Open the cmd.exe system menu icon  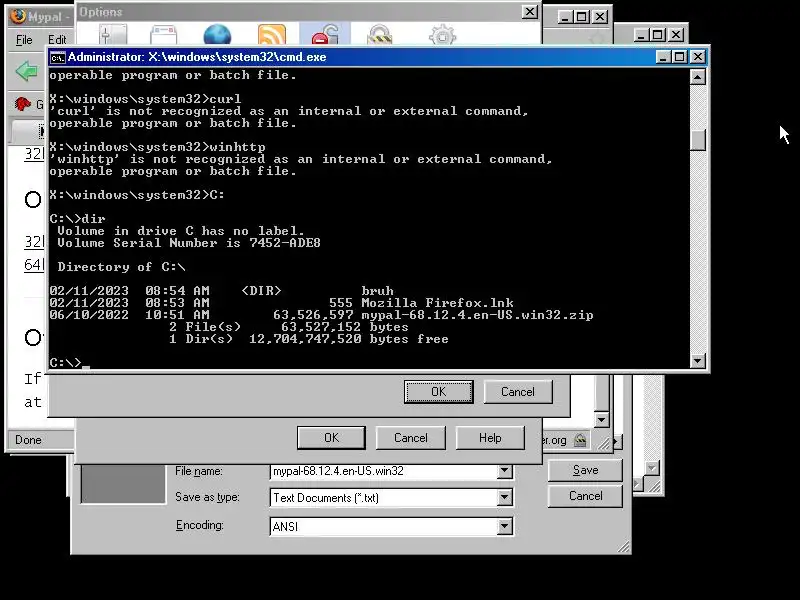pyautogui.click(x=57, y=57)
